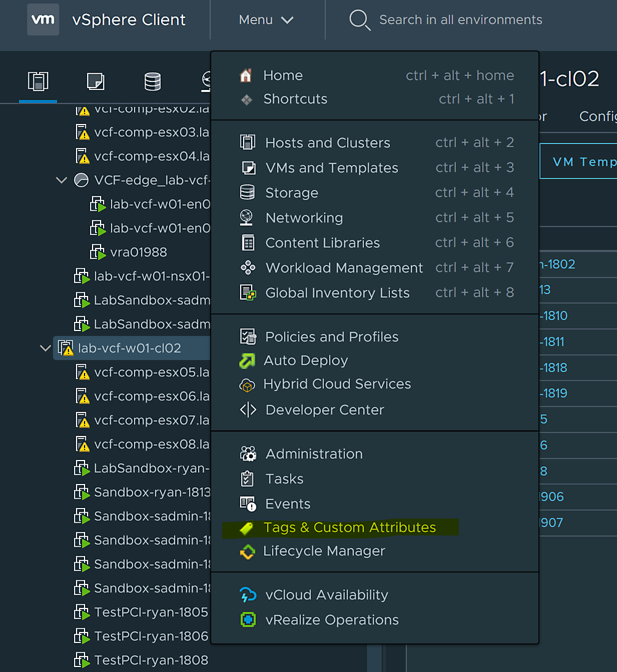The height and width of the screenshot is (672, 617).
Task: Open the VM Templates sub-tab
Action: (578, 161)
